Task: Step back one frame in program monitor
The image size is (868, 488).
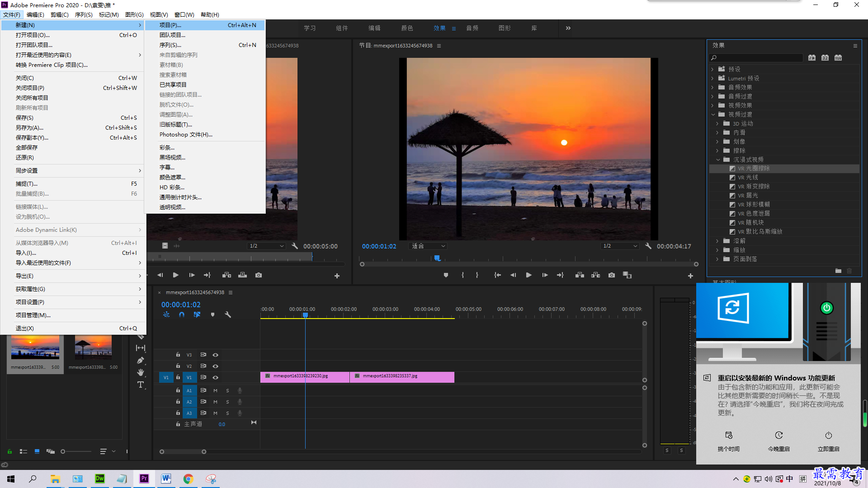Action: (513, 275)
